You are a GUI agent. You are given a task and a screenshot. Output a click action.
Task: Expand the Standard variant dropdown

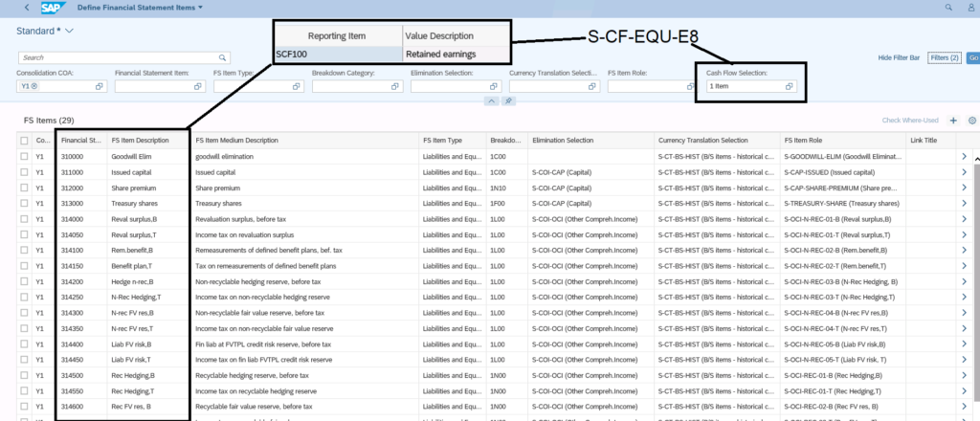70,32
